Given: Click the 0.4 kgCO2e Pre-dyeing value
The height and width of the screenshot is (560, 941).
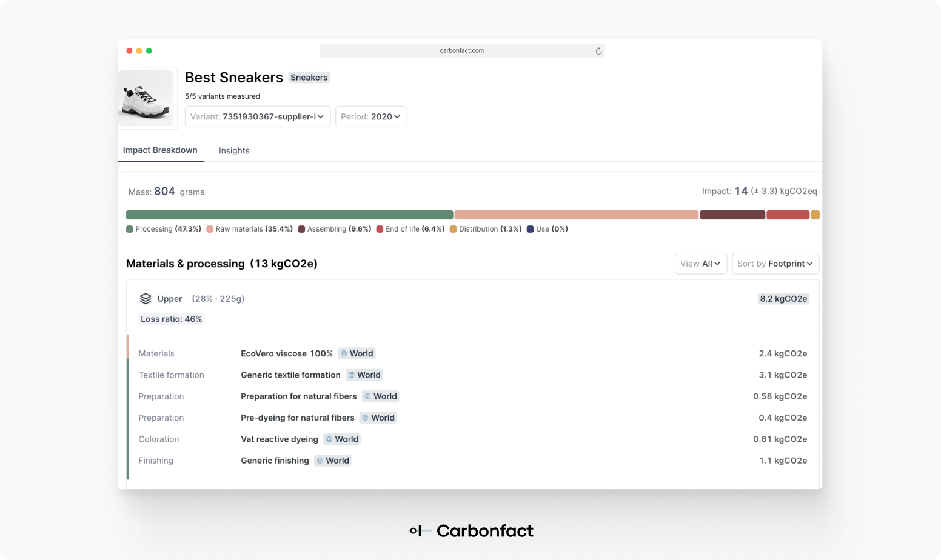Looking at the screenshot, I should [x=783, y=418].
